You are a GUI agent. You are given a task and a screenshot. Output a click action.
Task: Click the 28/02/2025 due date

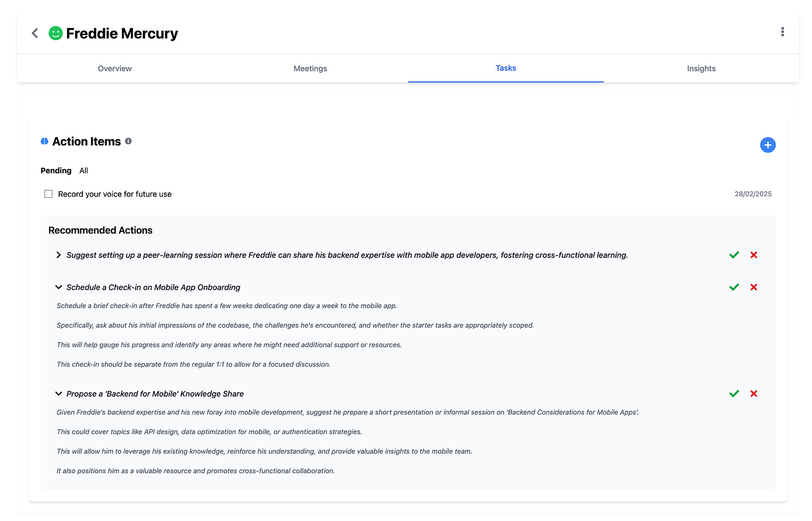coord(753,194)
